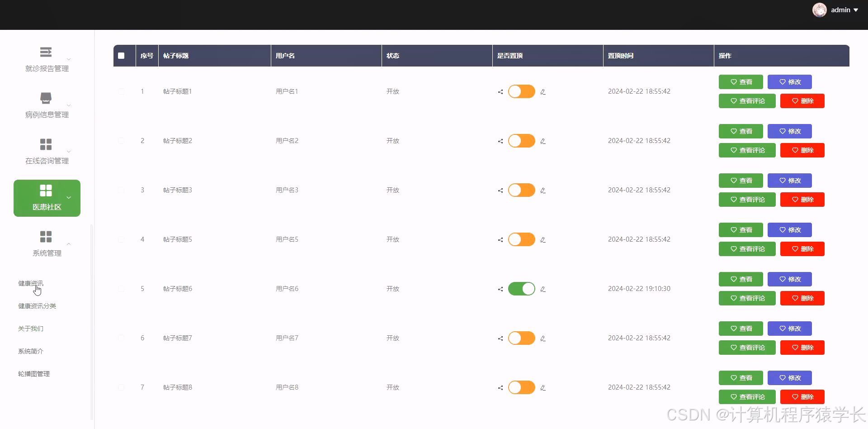Viewport: 868px width, 429px height.
Task: Open 系统简介 submenu item
Action: pos(31,351)
